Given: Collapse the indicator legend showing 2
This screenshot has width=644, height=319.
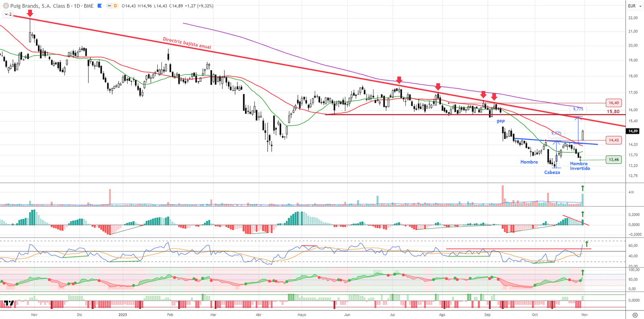Looking at the screenshot, I should 8,14.
